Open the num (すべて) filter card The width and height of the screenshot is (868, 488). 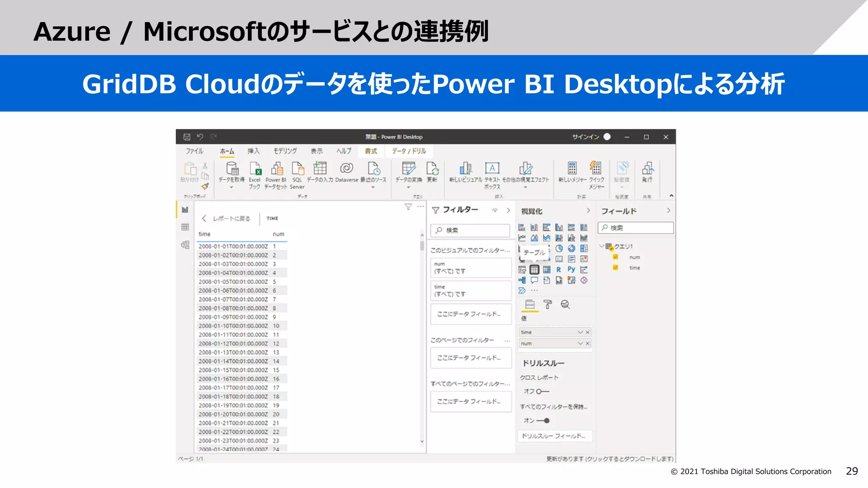471,268
